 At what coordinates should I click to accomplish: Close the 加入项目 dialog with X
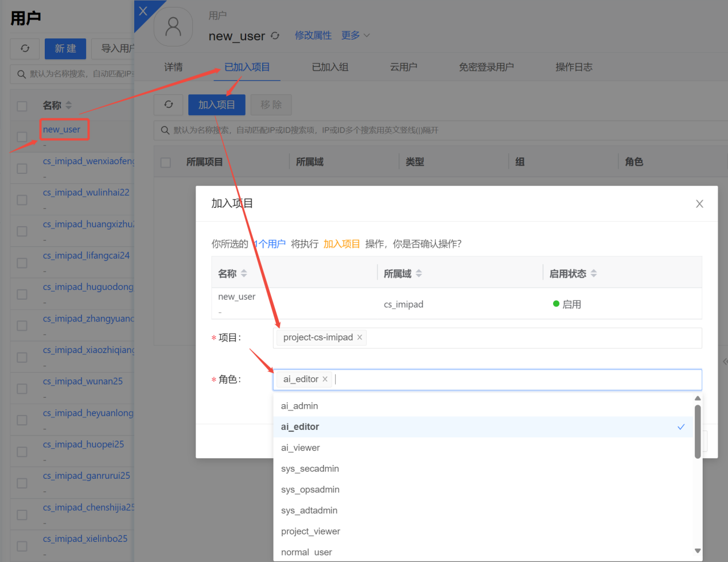click(x=699, y=204)
